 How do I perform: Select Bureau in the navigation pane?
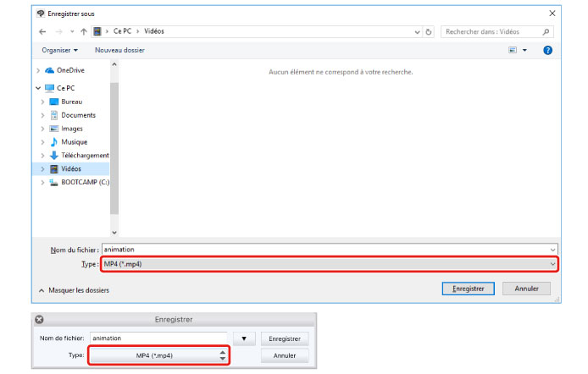pyautogui.click(x=72, y=102)
